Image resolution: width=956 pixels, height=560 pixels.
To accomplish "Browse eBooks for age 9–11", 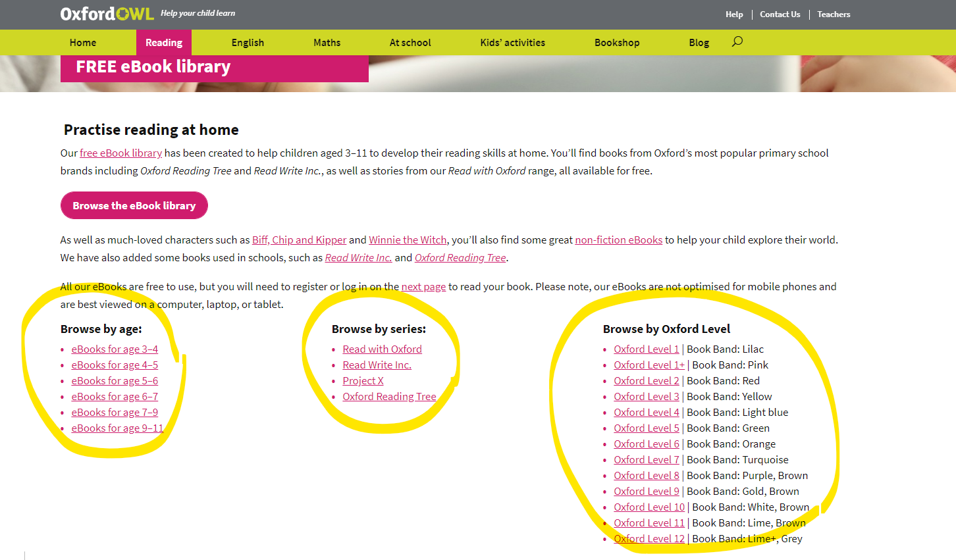I will point(117,428).
